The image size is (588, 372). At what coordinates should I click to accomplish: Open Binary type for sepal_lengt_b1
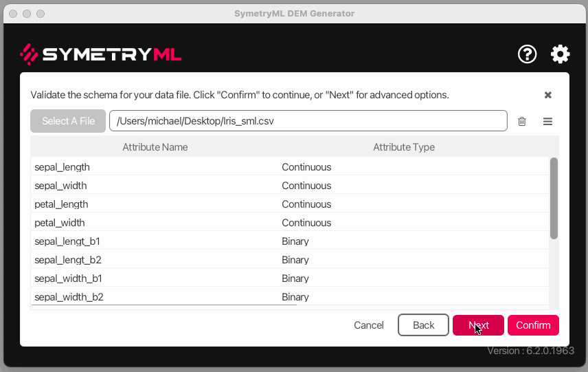coord(295,241)
